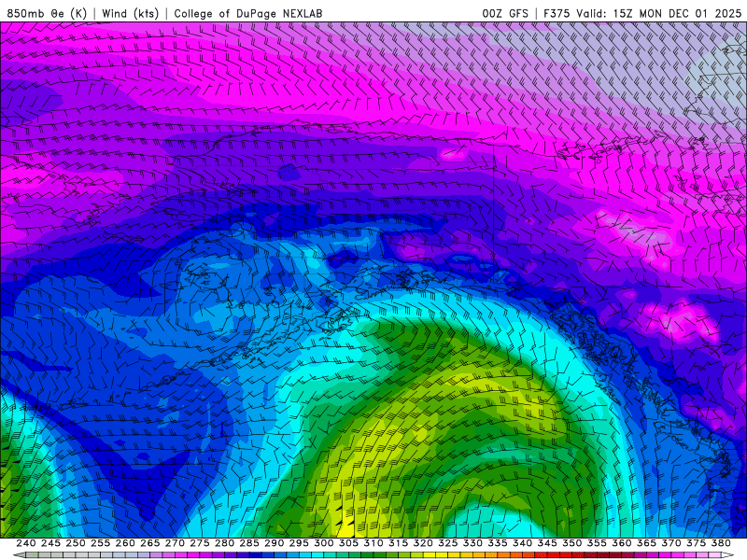Viewport: 747px width, 560px height.
Task: Click the 300 legend tick label
Action: (x=323, y=543)
